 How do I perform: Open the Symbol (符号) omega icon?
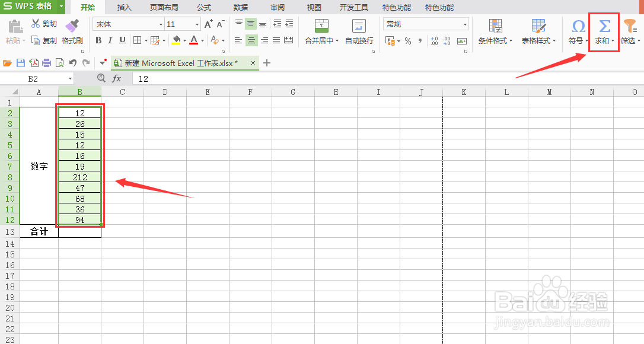pos(578,27)
